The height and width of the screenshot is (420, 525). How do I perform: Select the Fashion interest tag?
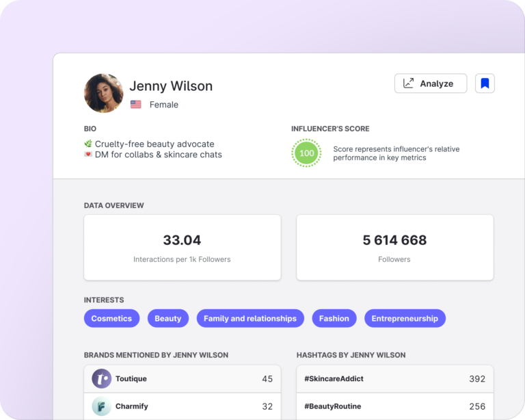tap(334, 318)
